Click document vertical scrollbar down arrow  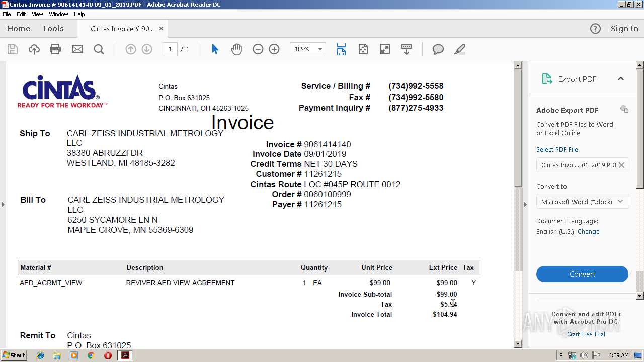(518, 344)
